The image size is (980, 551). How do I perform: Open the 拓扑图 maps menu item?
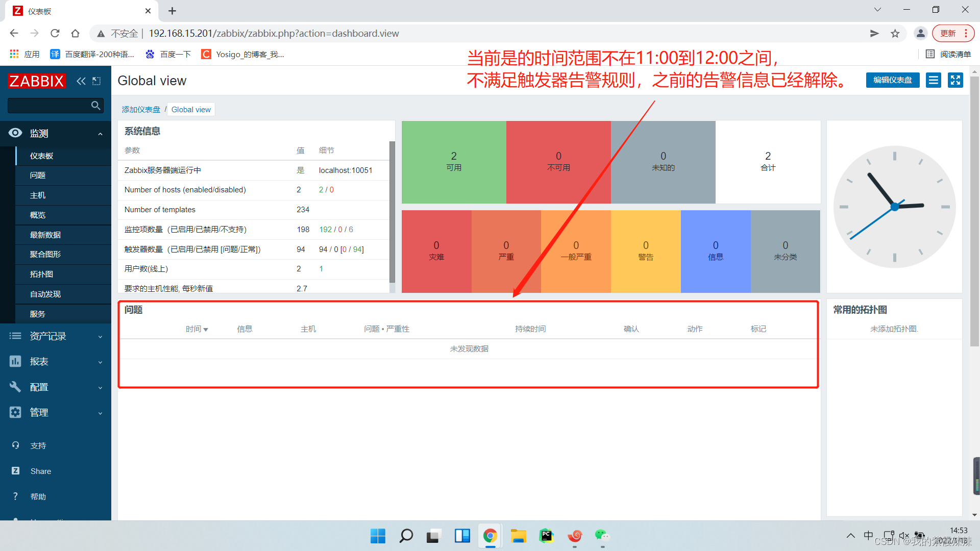63,274
